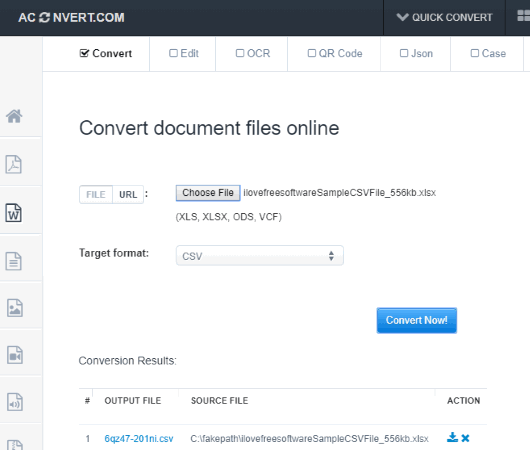Click the Convert Now! button
This screenshot has height=452, width=530.
(417, 320)
